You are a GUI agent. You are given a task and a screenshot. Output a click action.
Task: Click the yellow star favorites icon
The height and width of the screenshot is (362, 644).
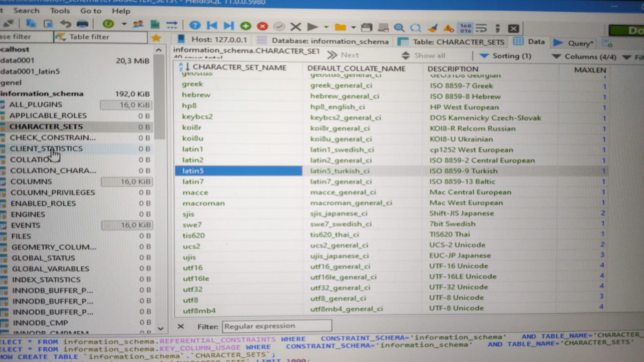[x=156, y=38]
